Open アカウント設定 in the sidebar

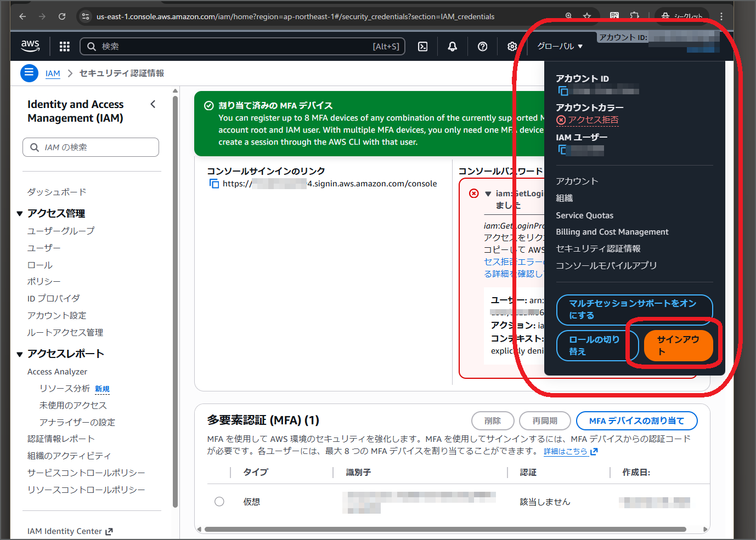(x=57, y=316)
